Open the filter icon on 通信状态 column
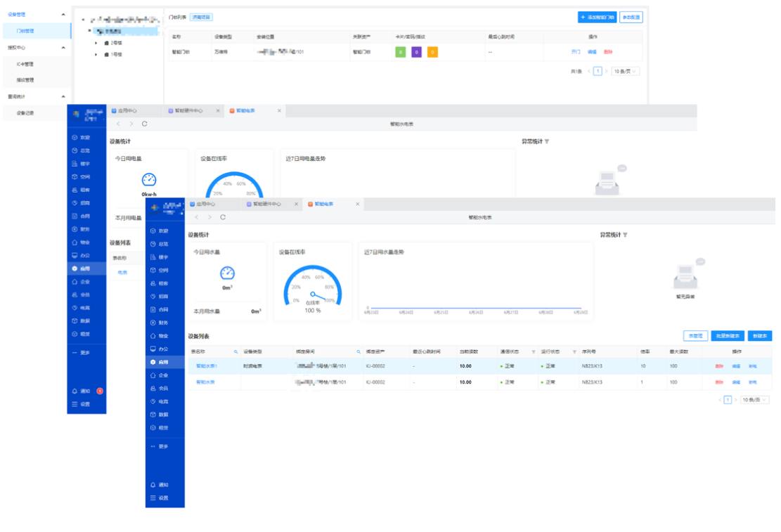Image resolution: width=781 pixels, height=532 pixels. click(x=533, y=351)
